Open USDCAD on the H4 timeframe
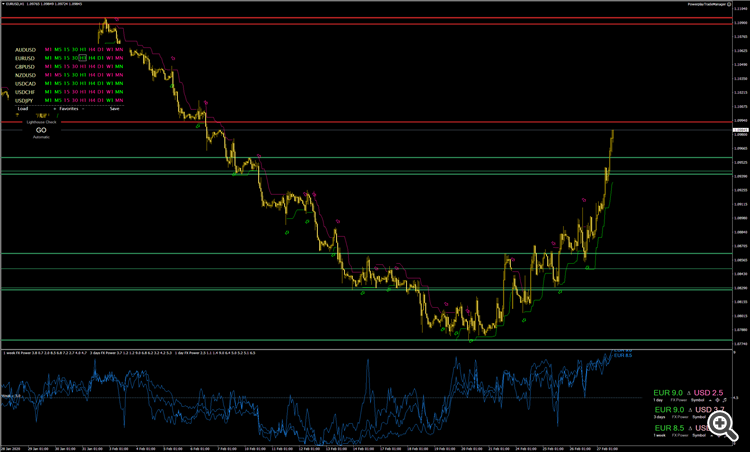Screen dimensions: 750x452 [92, 83]
